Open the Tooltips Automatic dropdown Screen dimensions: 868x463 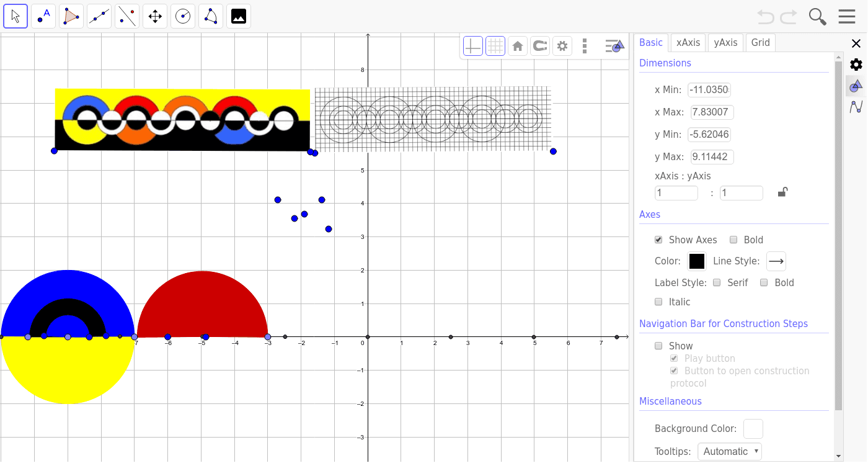pos(730,451)
